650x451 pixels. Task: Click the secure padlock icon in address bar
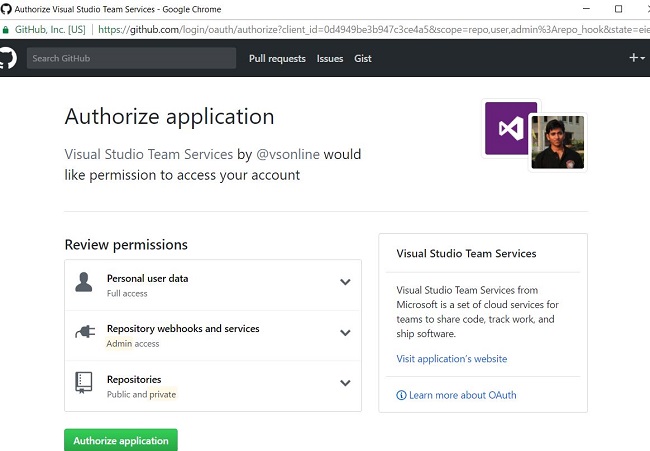coord(6,30)
